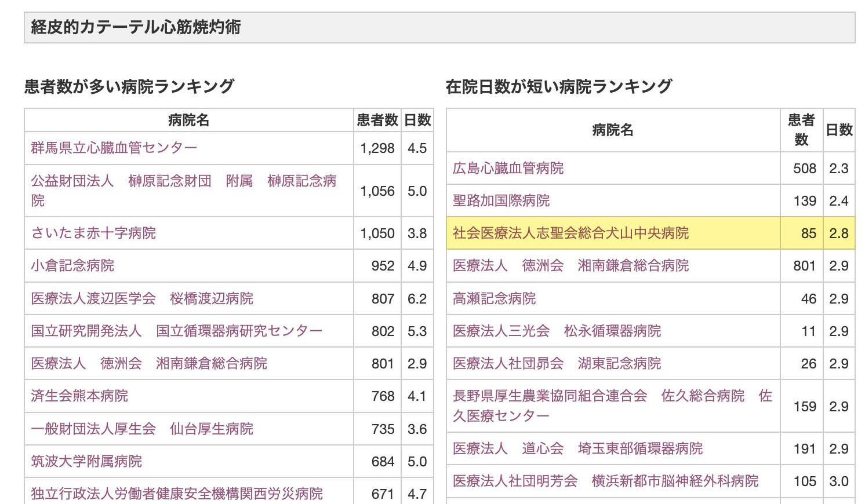Click 患者数 column header in left table
This screenshot has width=865, height=504.
pos(377,120)
